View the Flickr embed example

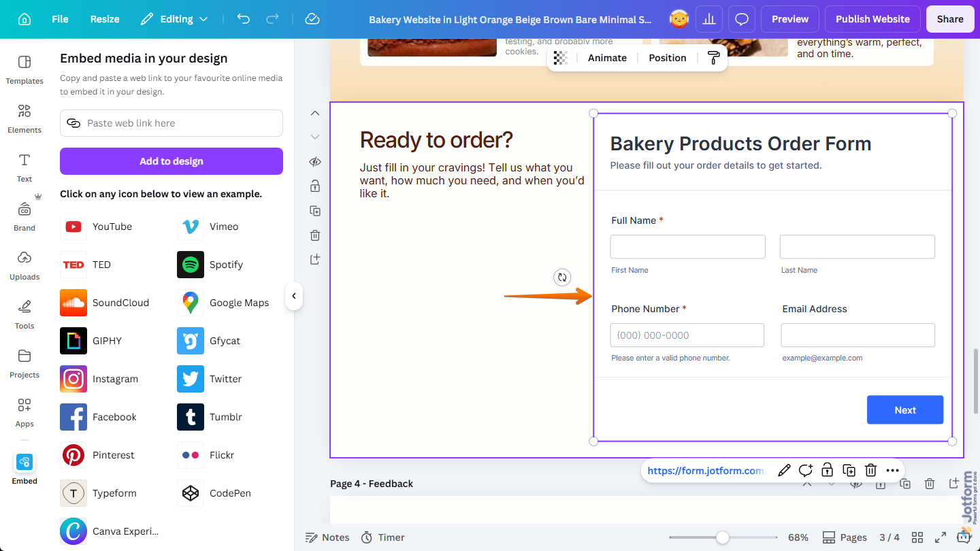pyautogui.click(x=206, y=455)
